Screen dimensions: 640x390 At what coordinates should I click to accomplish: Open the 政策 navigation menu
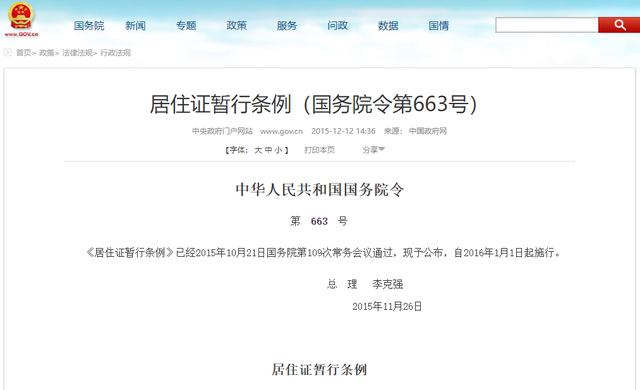237,26
